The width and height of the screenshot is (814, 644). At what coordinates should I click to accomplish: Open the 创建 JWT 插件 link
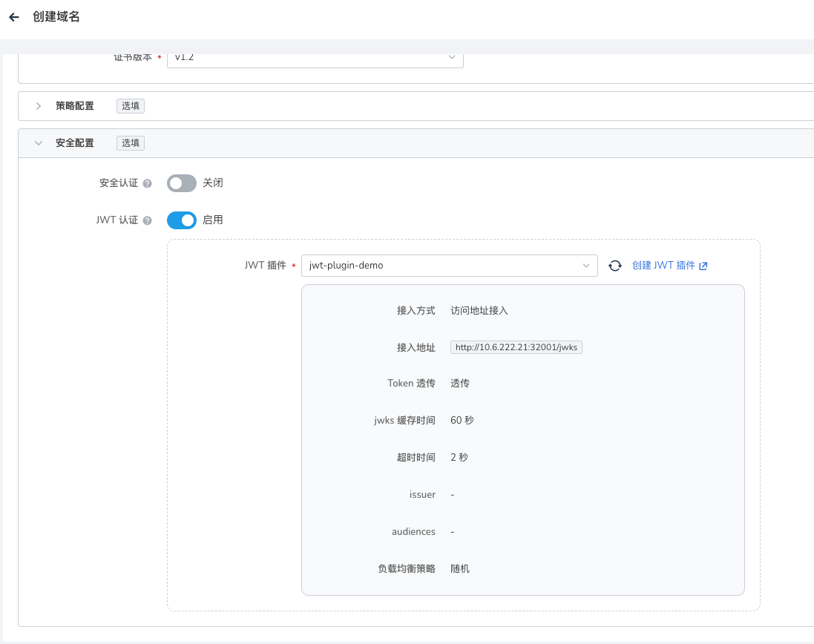663,266
